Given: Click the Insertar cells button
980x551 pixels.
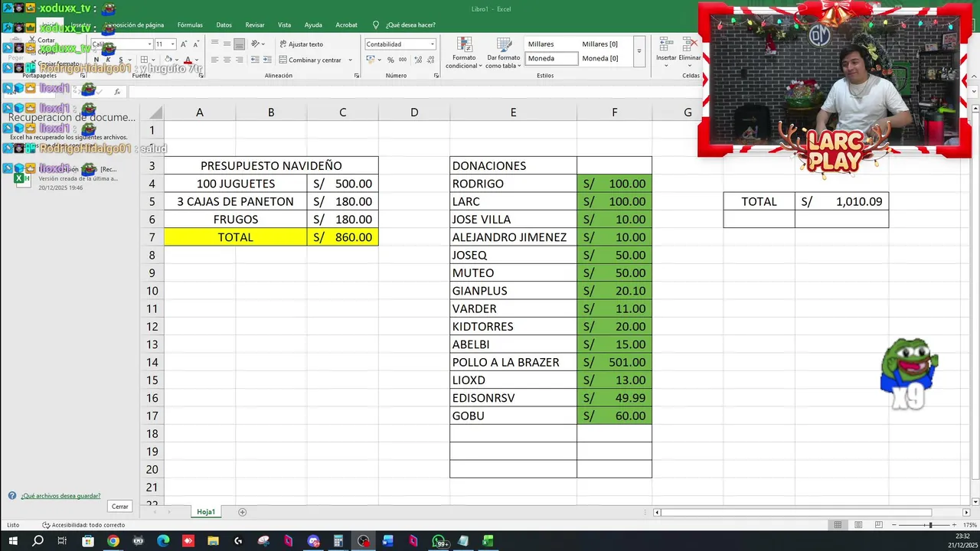Looking at the screenshot, I should click(x=666, y=51).
